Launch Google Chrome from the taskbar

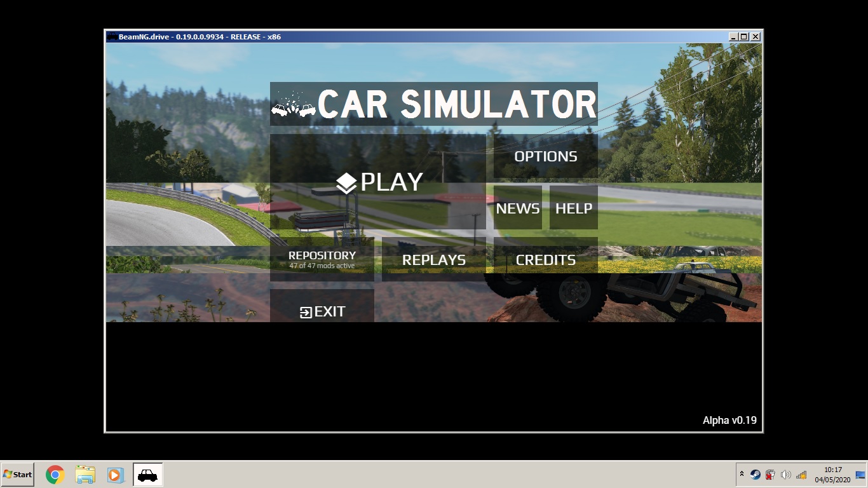pyautogui.click(x=55, y=475)
